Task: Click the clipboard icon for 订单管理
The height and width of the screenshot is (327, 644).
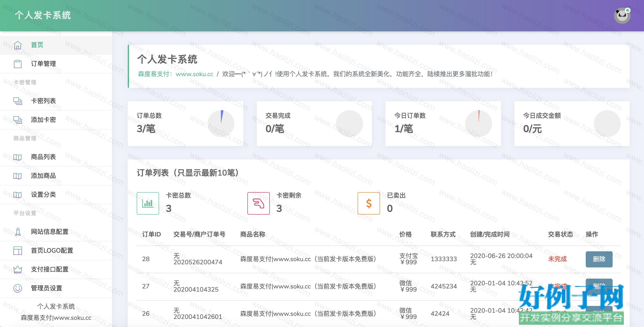Action: coord(17,64)
